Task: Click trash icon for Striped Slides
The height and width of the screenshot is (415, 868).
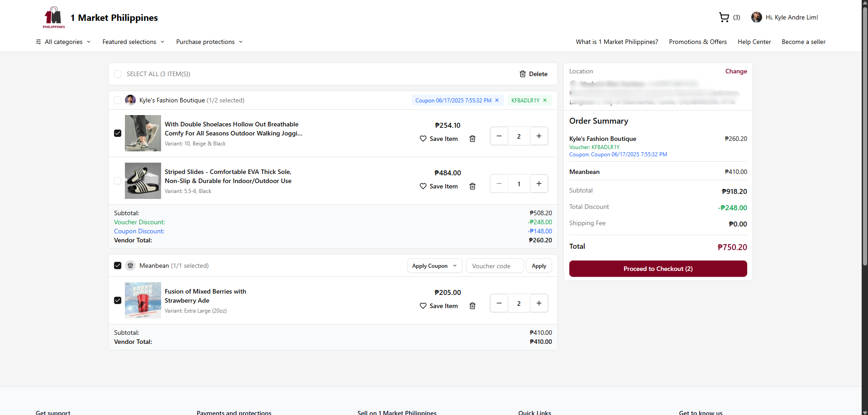Action: (472, 186)
